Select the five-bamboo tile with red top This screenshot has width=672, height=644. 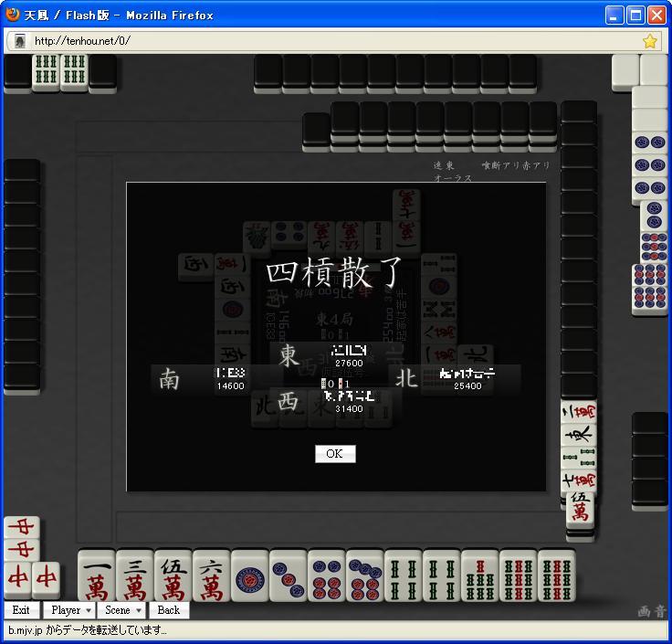point(480,576)
